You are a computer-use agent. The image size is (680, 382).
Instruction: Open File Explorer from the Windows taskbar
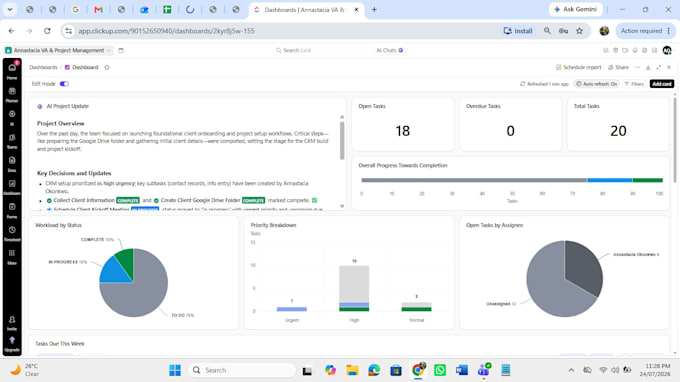pyautogui.click(x=352, y=370)
